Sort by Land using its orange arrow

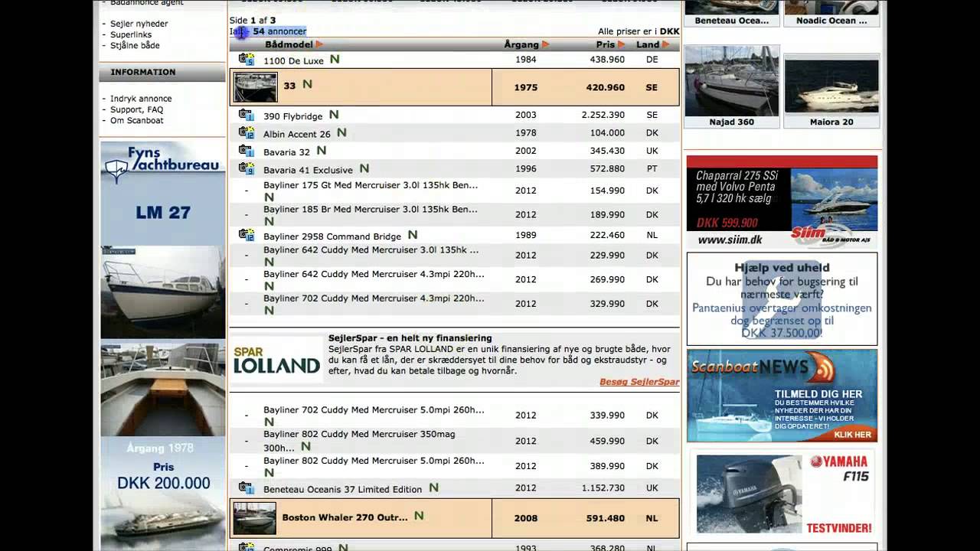666,44
